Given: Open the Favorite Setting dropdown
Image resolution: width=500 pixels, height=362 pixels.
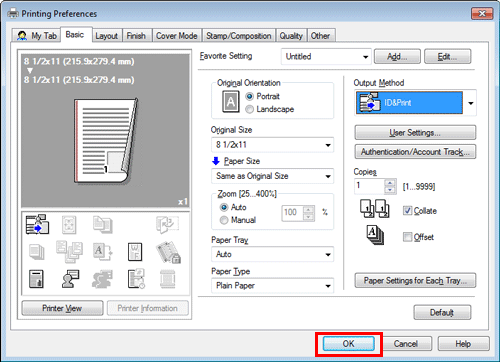Looking at the screenshot, I should coord(326,57).
